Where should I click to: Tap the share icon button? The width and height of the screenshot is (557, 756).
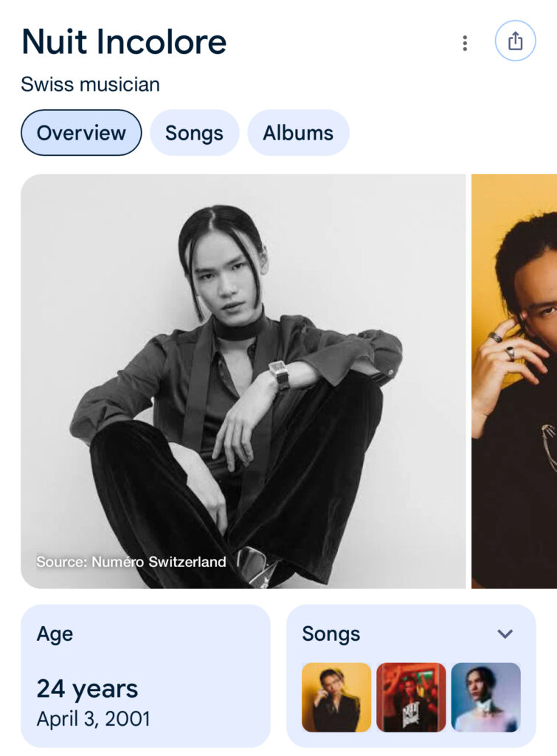coord(515,41)
